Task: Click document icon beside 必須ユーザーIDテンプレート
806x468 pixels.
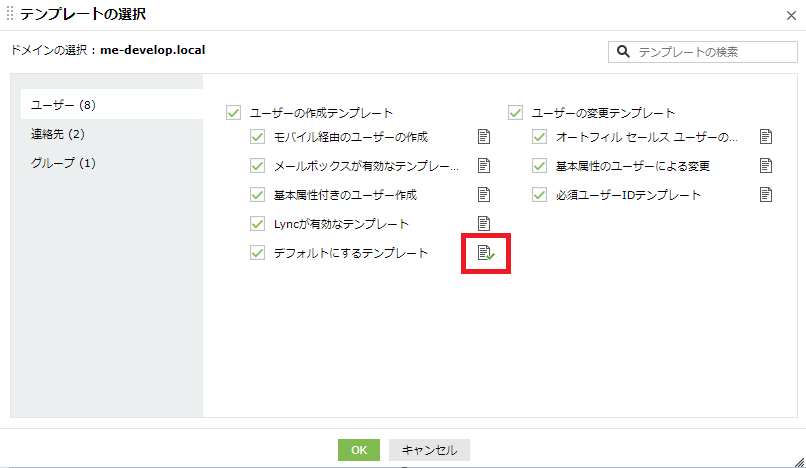Action: (x=766, y=194)
